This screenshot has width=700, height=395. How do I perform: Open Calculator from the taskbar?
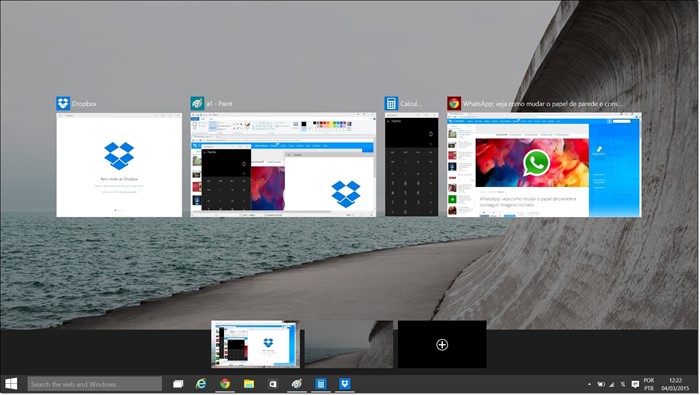pos(321,384)
